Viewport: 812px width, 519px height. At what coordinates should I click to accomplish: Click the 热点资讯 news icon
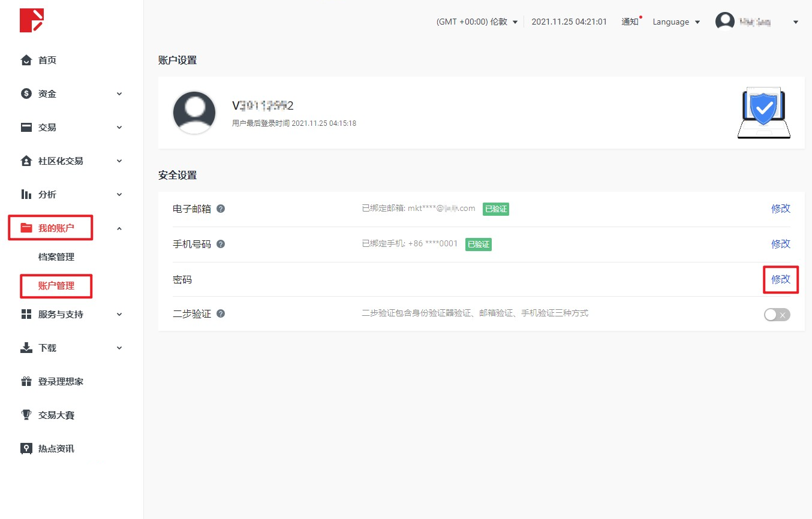pos(26,449)
